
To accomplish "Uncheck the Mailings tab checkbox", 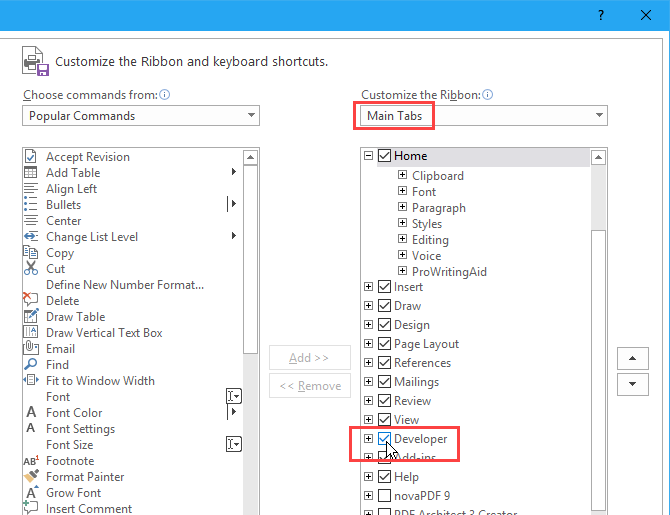I will point(385,382).
